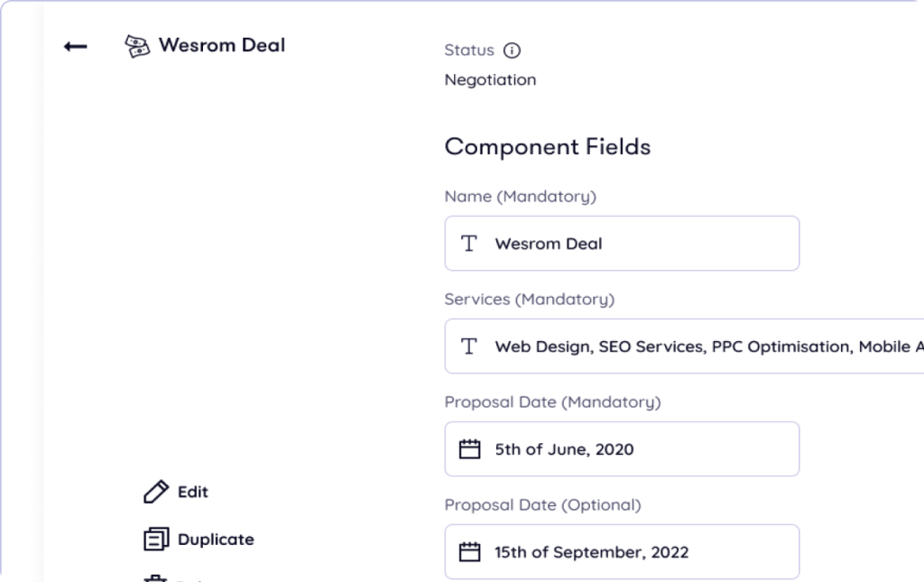Viewport: 924px width, 582px height.
Task: Open the calendar icon for Proposal Date Optional
Action: point(470,550)
